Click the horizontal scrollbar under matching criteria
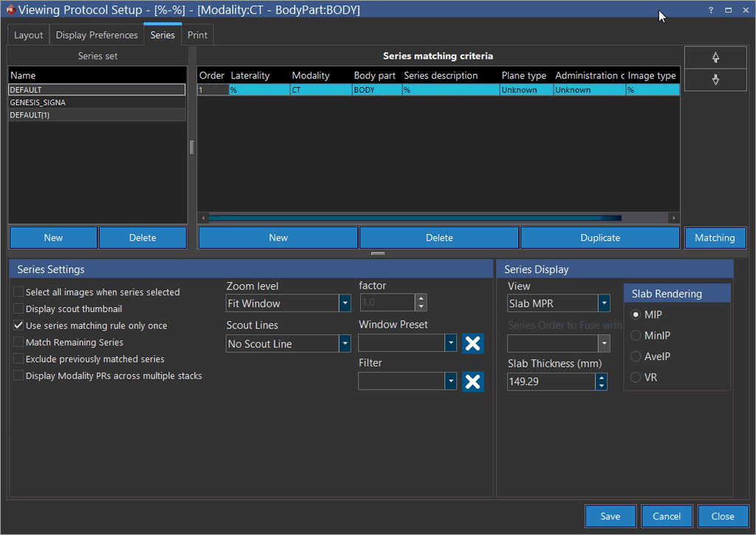Image resolution: width=756 pixels, height=535 pixels. tap(413, 218)
